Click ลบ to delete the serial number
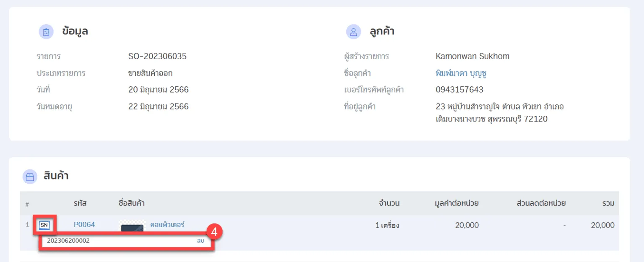Viewport: 644px width, 262px height. pyautogui.click(x=200, y=241)
